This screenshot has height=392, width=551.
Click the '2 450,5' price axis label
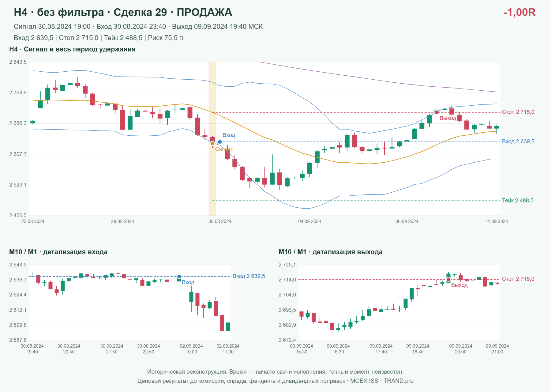tap(18, 215)
